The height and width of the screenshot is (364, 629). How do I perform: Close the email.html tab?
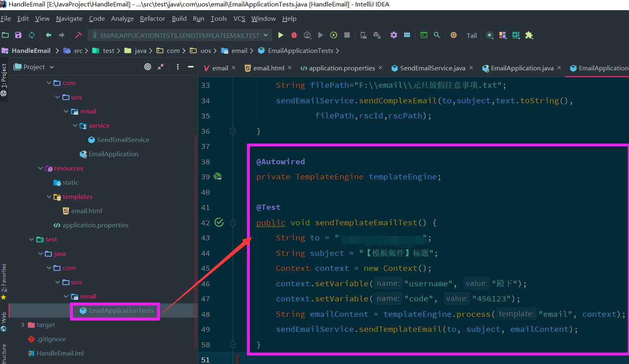click(290, 68)
